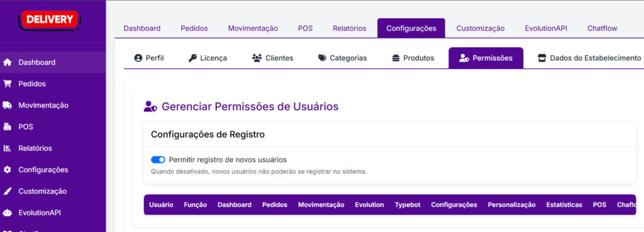Go to Configurações in the sidebar
Viewport: 644px width, 232px height.
tap(53, 170)
